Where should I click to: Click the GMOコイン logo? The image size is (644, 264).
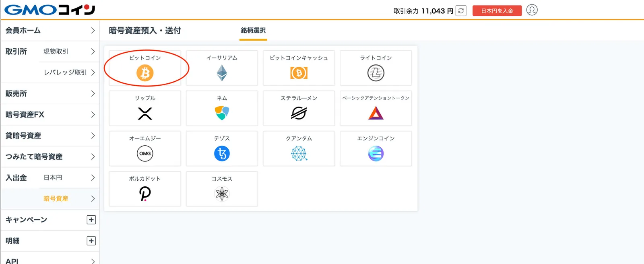(50, 10)
